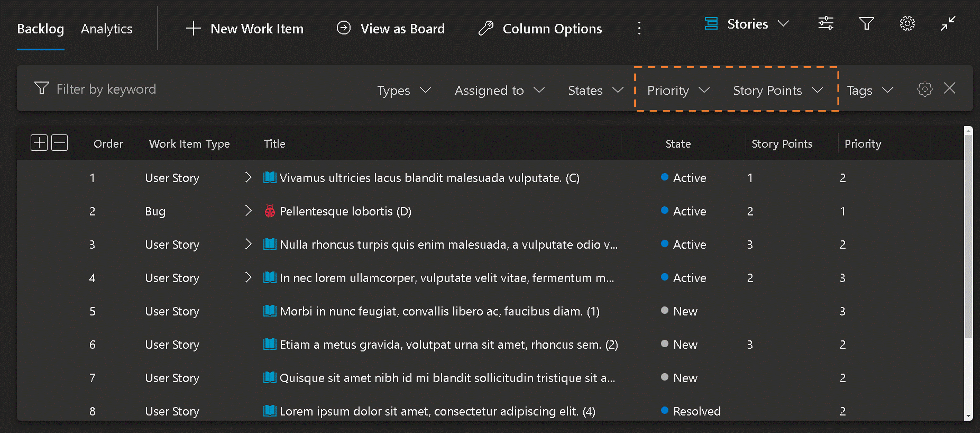Click the expand/collapse all icon
The width and height of the screenshot is (980, 433).
click(x=38, y=143)
